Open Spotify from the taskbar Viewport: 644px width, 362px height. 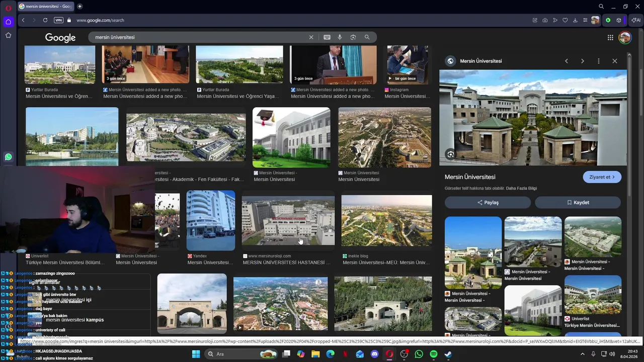434,354
